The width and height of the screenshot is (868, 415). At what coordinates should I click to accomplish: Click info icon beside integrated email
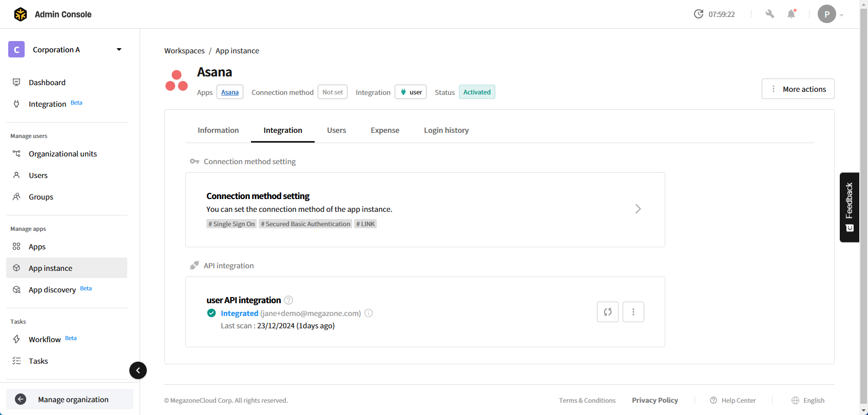tap(369, 313)
